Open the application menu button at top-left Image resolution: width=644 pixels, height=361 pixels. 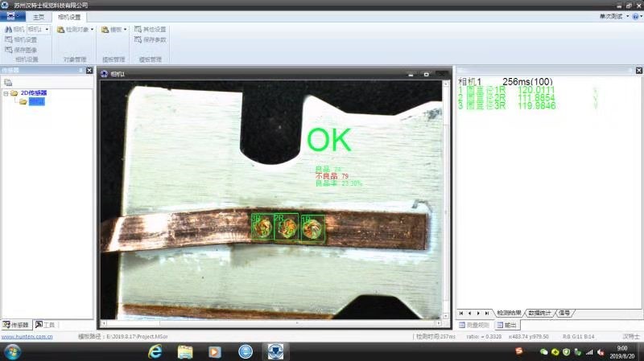click(10, 16)
